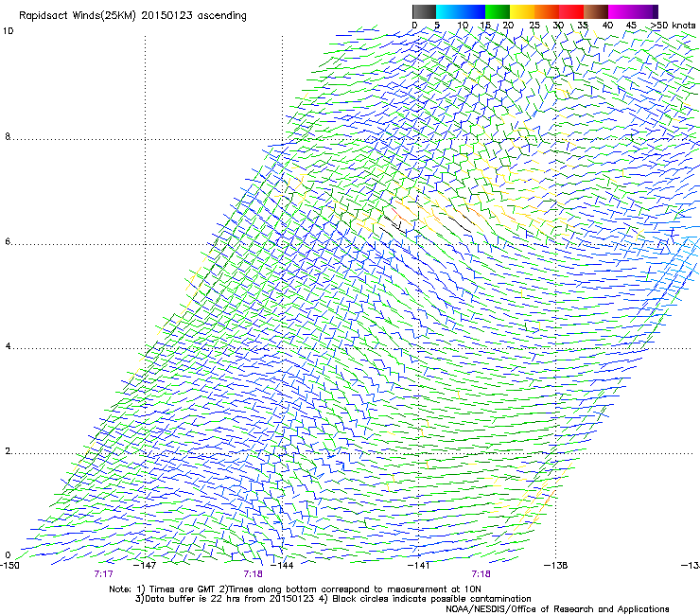
Task: Click the legend label '40'
Action: (x=607, y=26)
